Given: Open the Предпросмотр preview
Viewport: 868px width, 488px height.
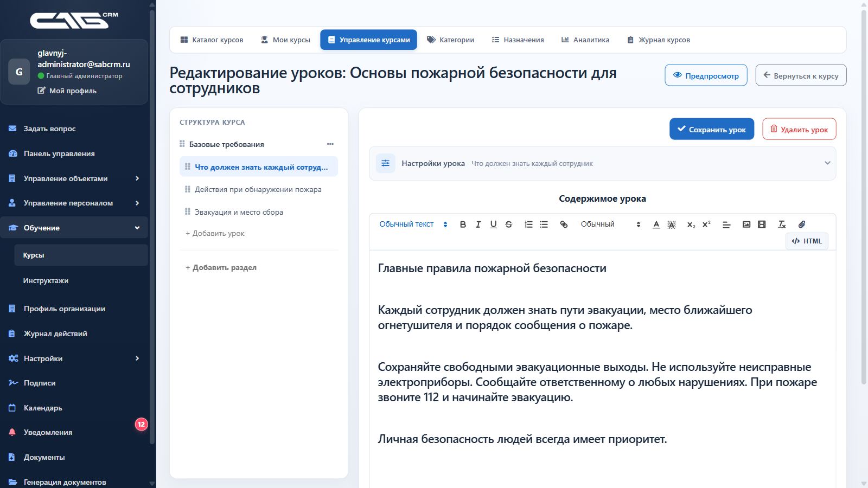Looking at the screenshot, I should (x=706, y=75).
